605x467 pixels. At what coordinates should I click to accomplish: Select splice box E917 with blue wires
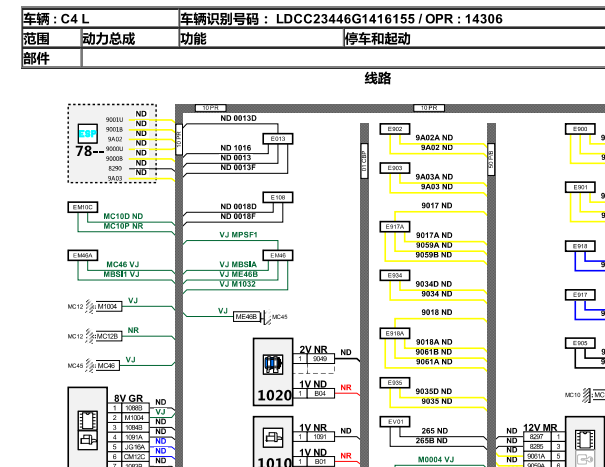(x=580, y=295)
